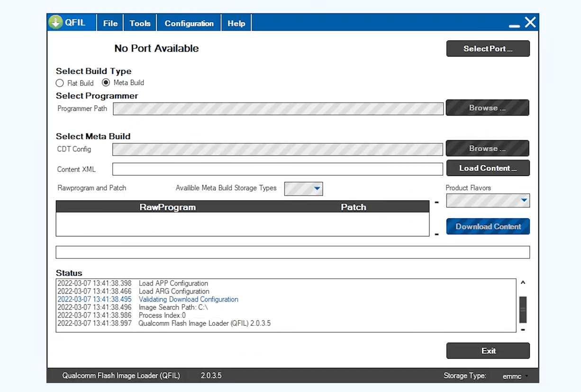The height and width of the screenshot is (392, 581).
Task: Open the File menu
Action: coord(110,23)
